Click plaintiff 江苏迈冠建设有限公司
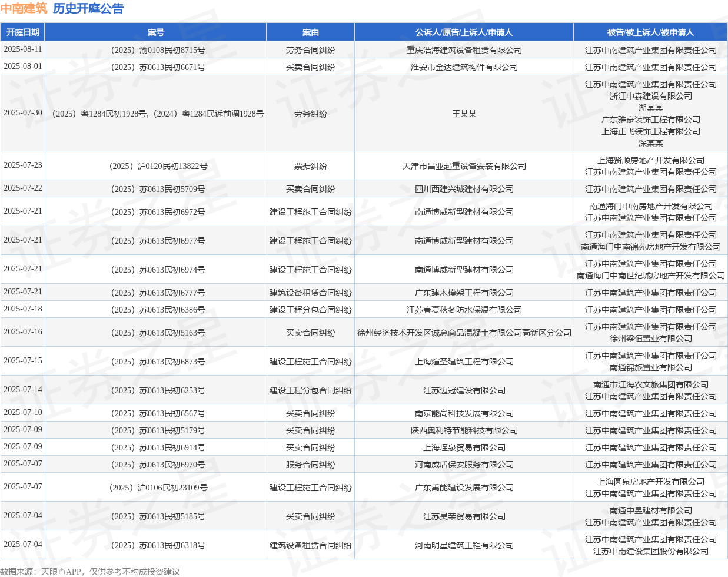 (464, 390)
